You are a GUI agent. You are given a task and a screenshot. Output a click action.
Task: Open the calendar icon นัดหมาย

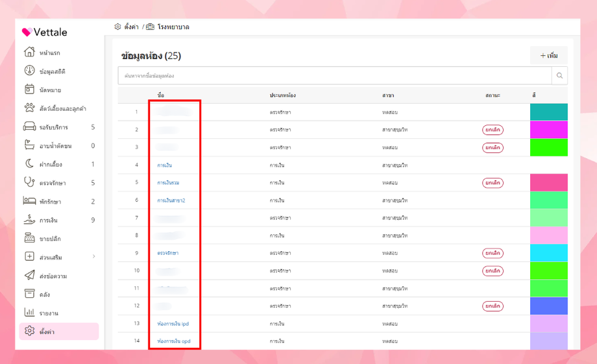click(29, 89)
